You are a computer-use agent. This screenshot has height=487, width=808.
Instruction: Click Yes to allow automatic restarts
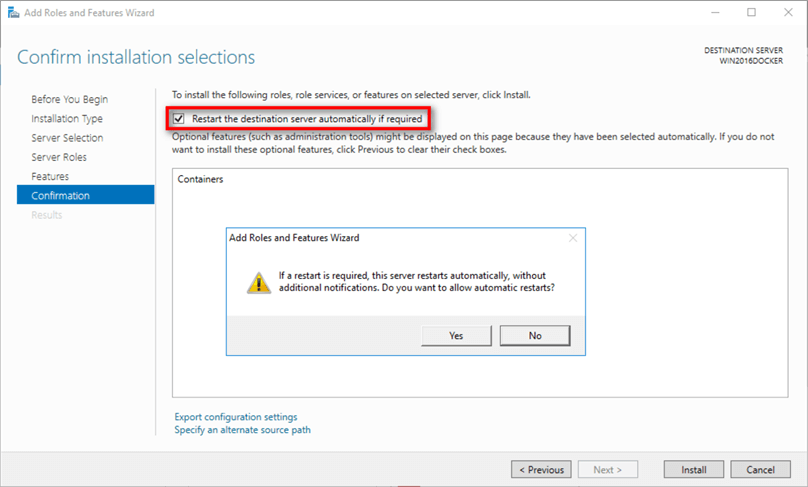456,335
